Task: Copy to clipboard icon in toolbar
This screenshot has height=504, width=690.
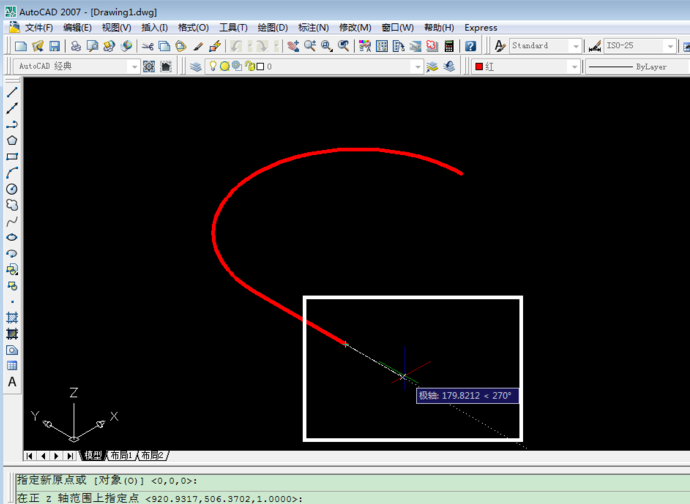Action: point(164,46)
